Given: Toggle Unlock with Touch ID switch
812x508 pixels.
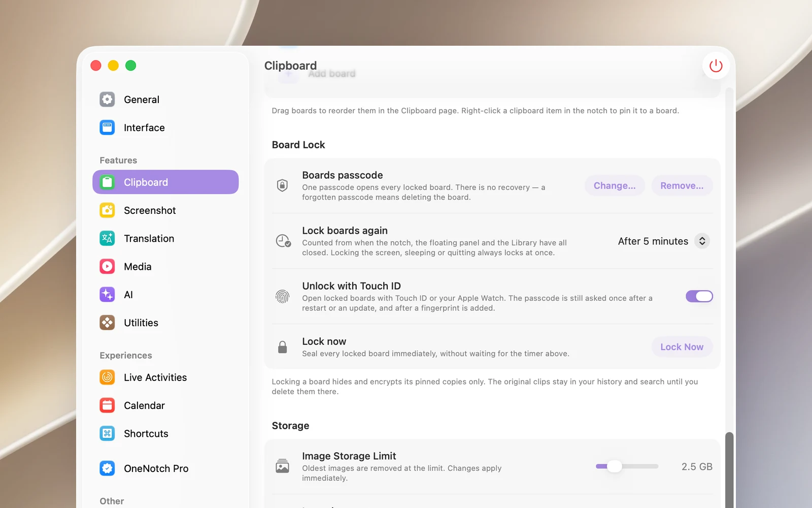Looking at the screenshot, I should point(699,296).
